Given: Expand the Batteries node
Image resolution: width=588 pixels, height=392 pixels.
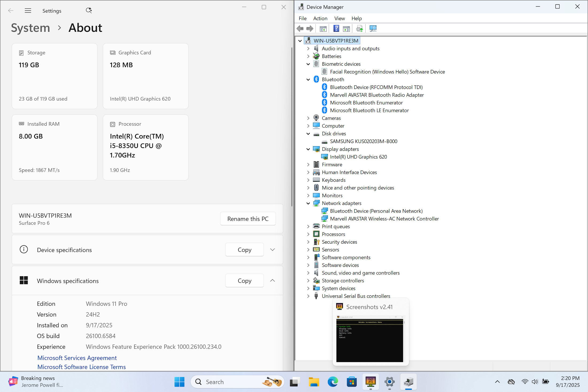Looking at the screenshot, I should [308, 56].
